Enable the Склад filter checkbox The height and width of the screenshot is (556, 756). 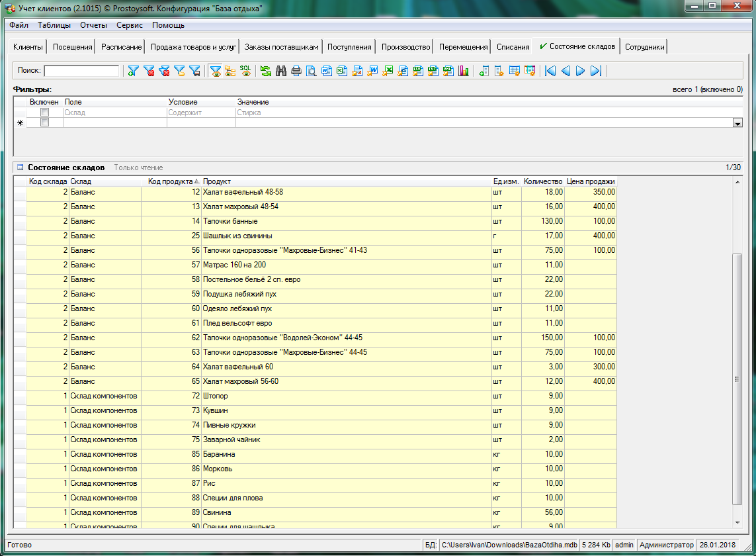[44, 113]
